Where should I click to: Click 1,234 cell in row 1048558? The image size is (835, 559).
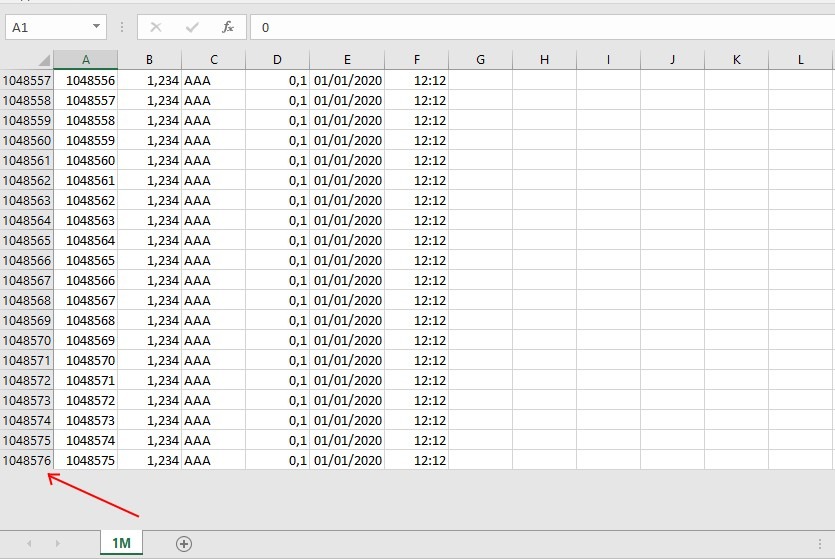pyautogui.click(x=150, y=101)
